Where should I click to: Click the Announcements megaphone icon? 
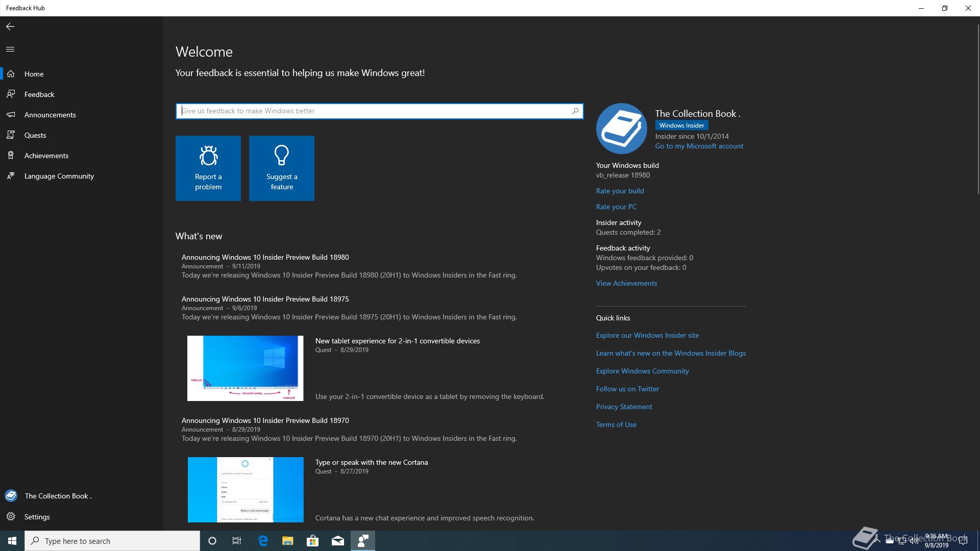click(11, 114)
